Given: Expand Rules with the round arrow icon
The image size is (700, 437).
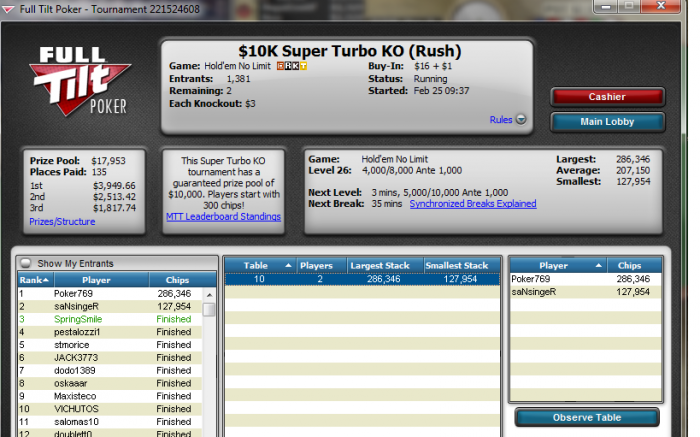Looking at the screenshot, I should point(521,120).
